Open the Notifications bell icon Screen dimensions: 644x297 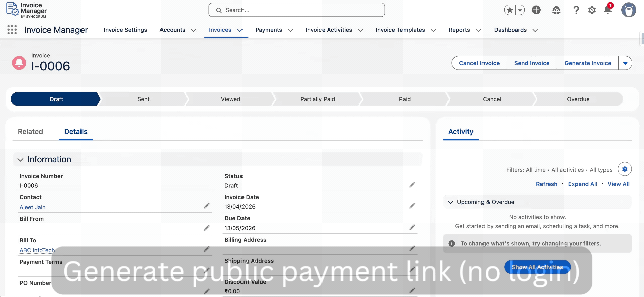coord(608,10)
